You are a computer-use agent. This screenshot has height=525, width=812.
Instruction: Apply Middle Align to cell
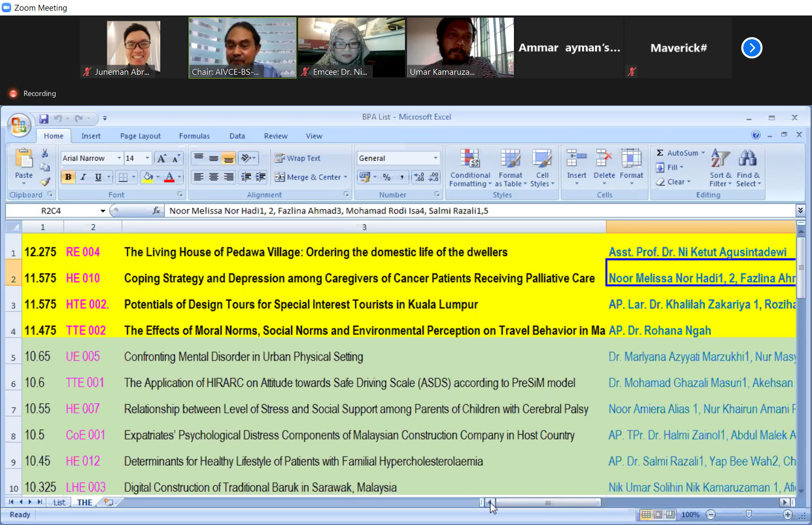click(214, 158)
